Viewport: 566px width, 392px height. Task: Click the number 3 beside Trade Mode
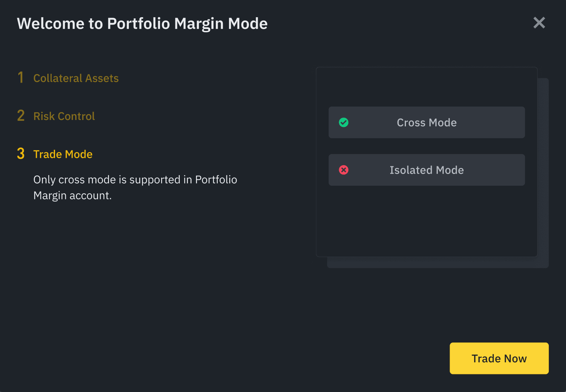tap(21, 153)
